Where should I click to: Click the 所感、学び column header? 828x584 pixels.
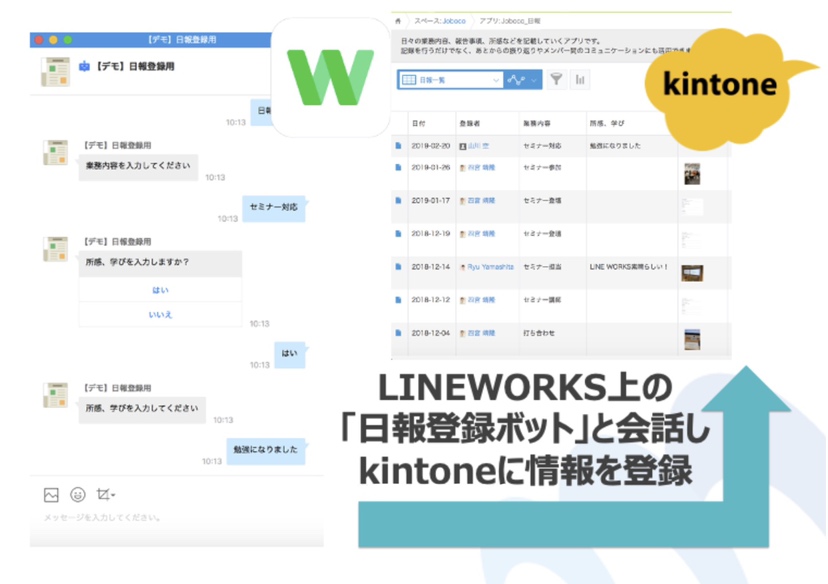(x=607, y=123)
